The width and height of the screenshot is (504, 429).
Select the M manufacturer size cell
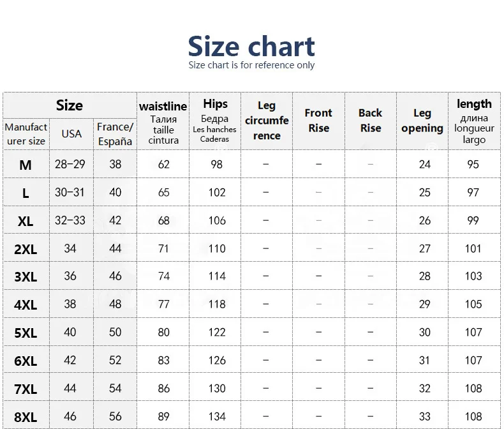[26, 165]
